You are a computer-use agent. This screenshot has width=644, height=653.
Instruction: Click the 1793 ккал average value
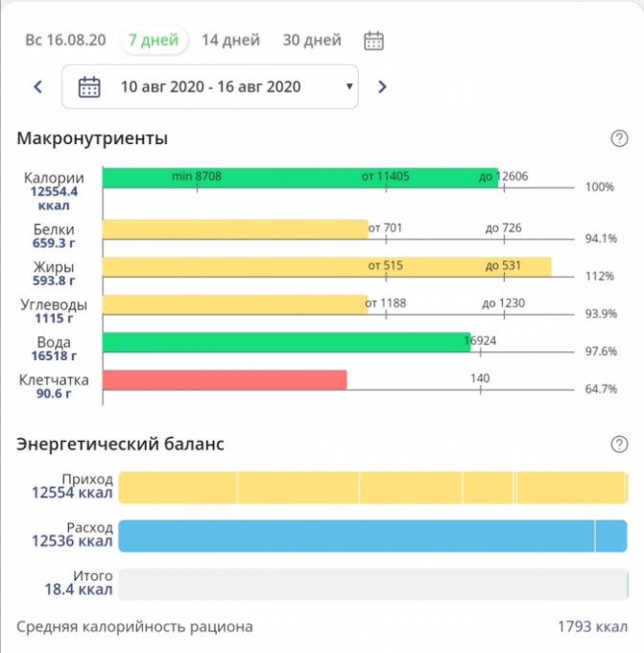(592, 627)
